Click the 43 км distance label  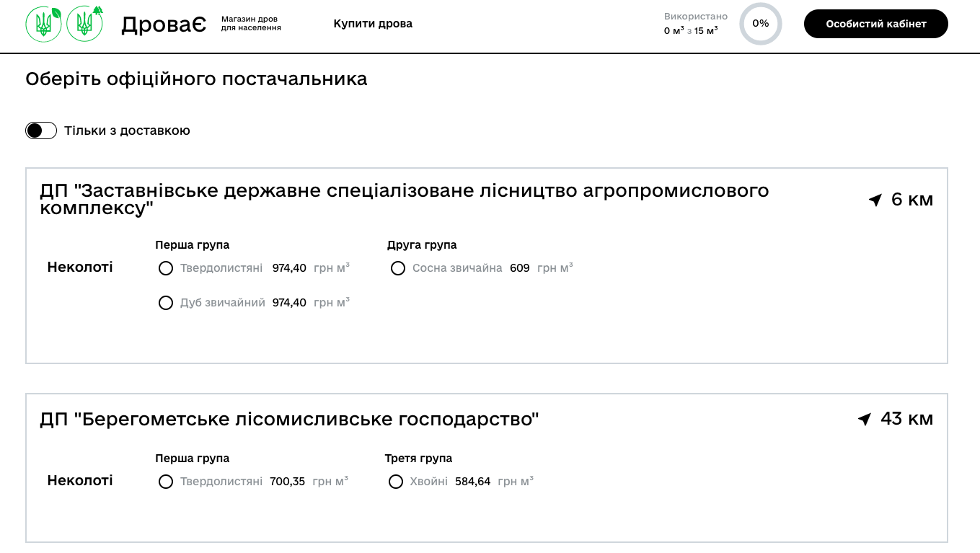click(906, 419)
